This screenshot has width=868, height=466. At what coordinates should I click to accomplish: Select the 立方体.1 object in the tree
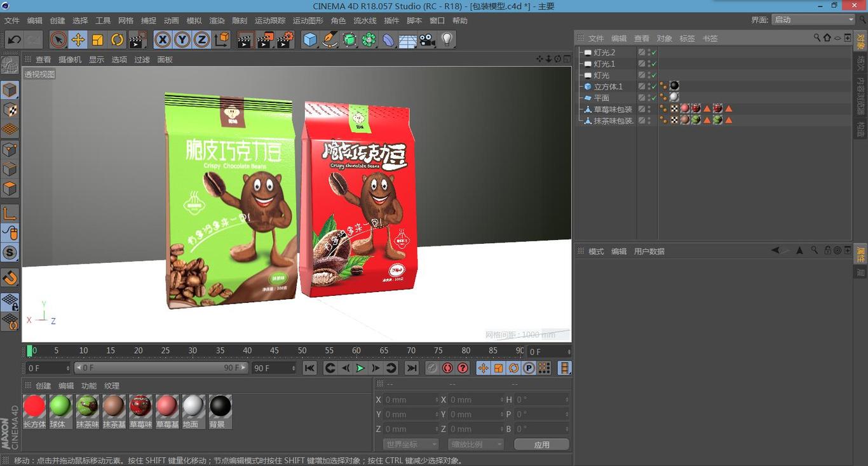coord(608,87)
